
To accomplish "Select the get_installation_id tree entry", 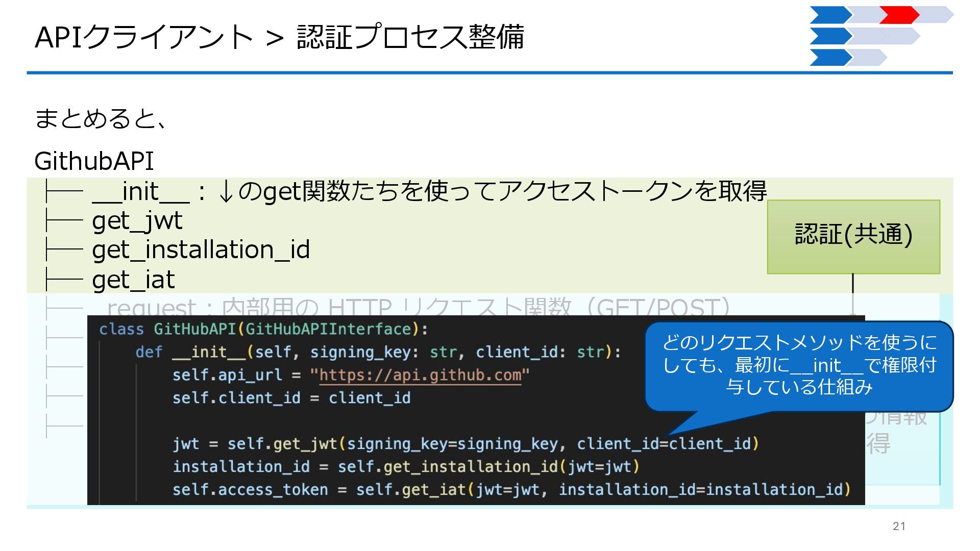I will [201, 249].
